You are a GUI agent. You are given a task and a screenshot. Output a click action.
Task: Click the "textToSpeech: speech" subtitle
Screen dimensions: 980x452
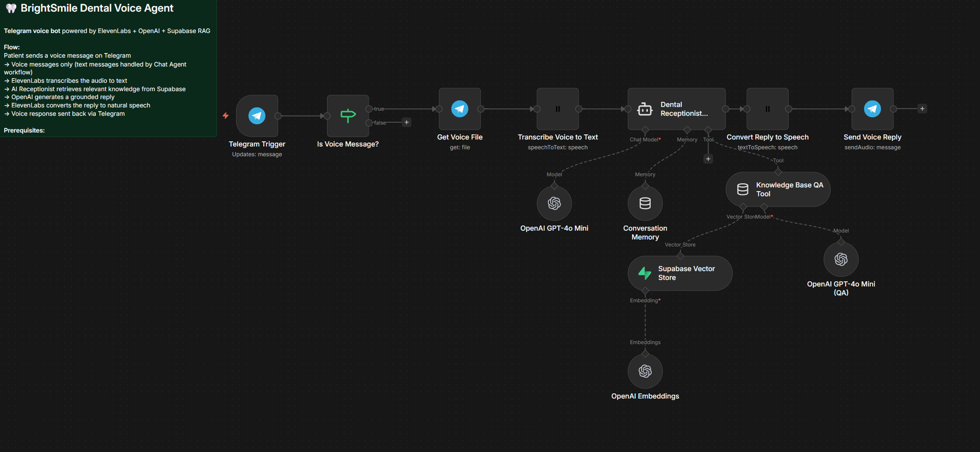click(767, 147)
